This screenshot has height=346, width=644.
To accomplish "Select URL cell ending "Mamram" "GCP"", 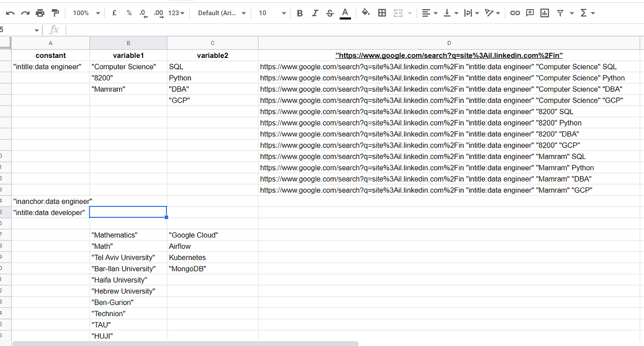I will [x=449, y=190].
